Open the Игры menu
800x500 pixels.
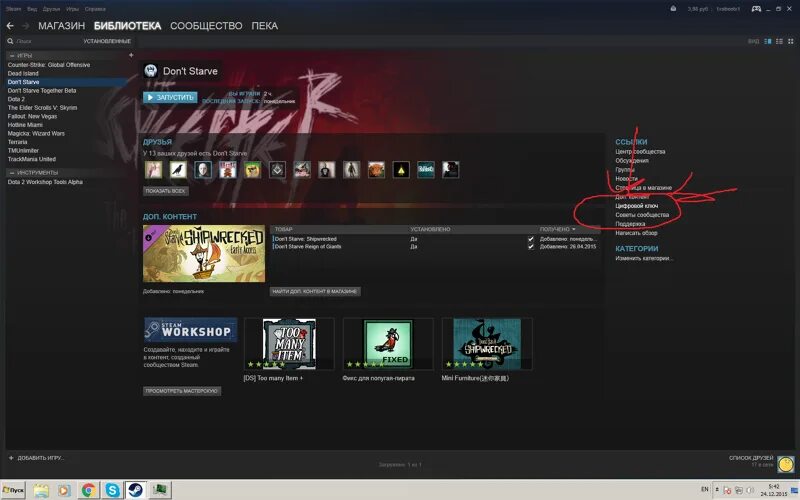[x=72, y=9]
